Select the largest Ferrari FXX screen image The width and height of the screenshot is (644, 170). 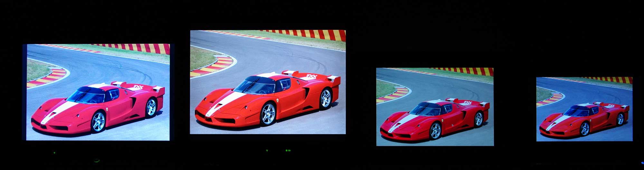coord(268,82)
